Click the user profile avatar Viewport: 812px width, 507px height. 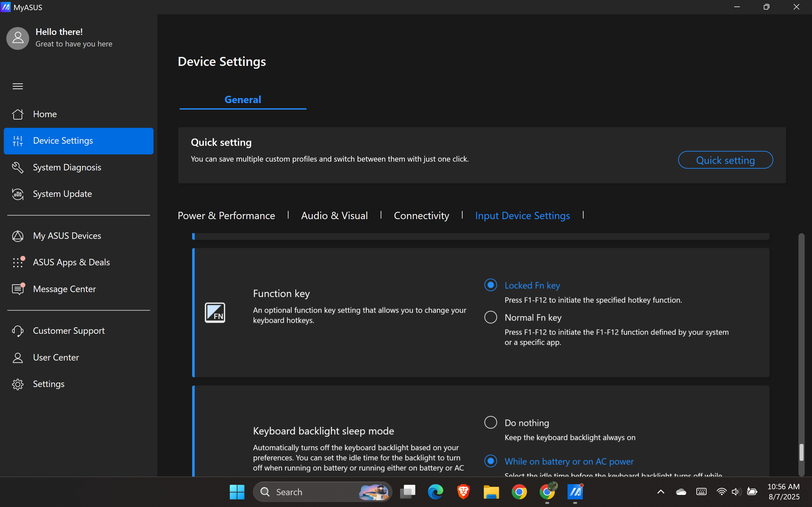pyautogui.click(x=18, y=38)
